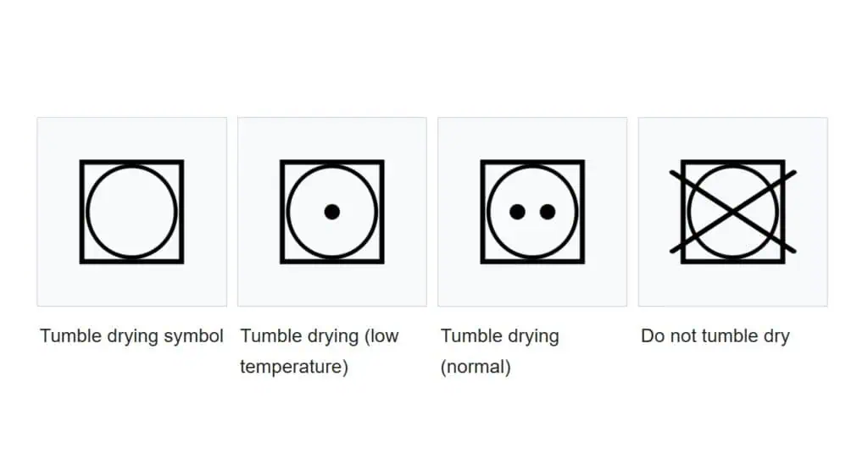Image resolution: width=868 pixels, height=476 pixels.
Task: Select the two-dot normal tumble drying icon
Action: pyautogui.click(x=532, y=212)
